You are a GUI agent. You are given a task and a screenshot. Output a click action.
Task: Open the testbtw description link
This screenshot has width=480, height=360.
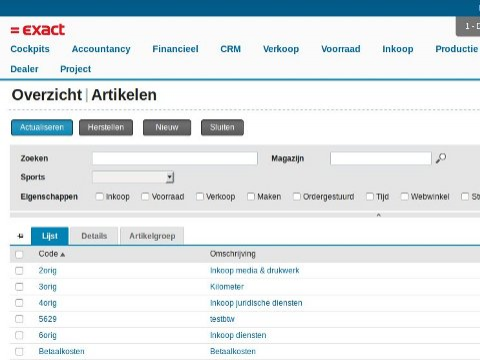(x=222, y=319)
